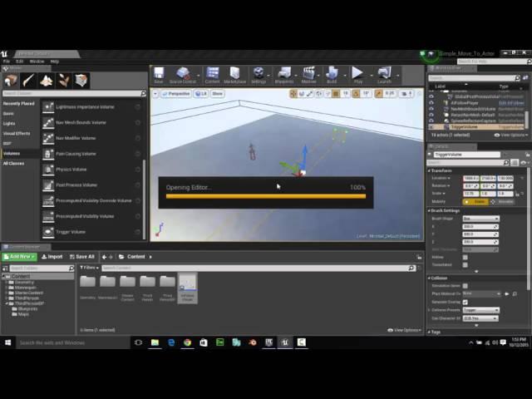Screen dimensions: 532x399
Task: Open Chrome from the taskbar
Action: [x=187, y=342]
